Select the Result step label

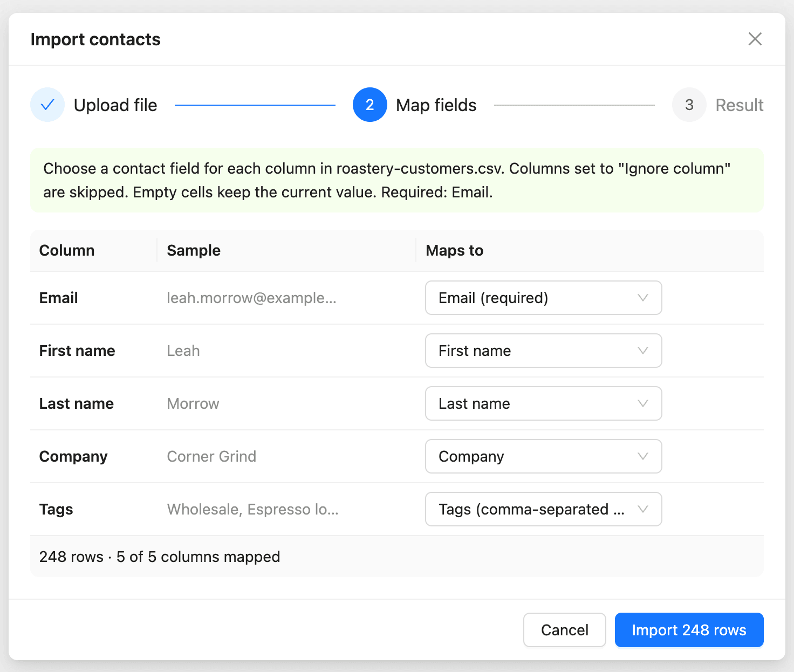[740, 105]
